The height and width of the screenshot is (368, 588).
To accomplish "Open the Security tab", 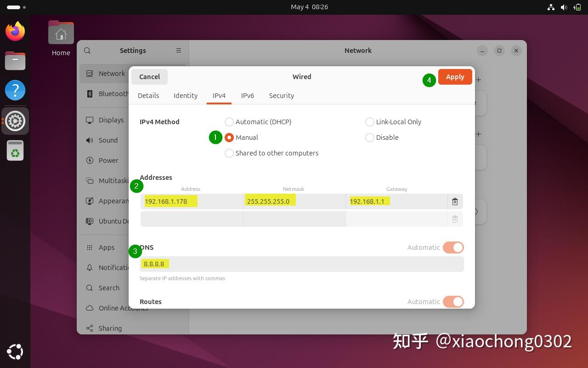I will click(x=281, y=95).
